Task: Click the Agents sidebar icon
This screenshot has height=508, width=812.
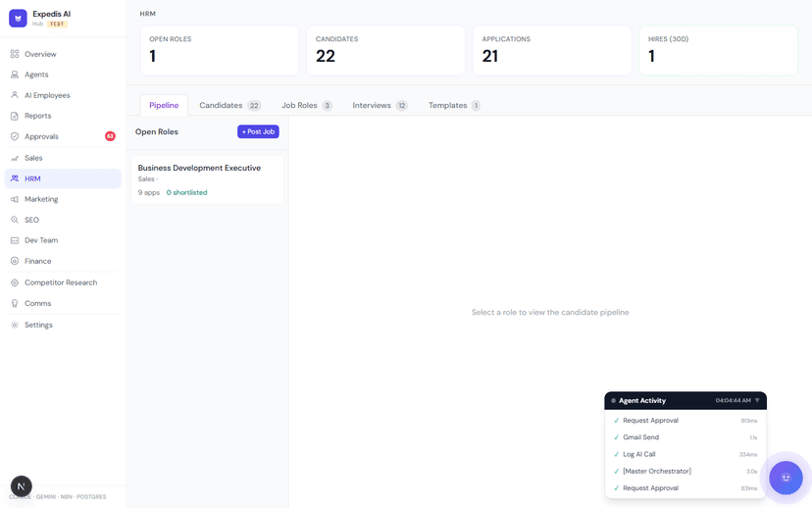Action: tap(15, 75)
